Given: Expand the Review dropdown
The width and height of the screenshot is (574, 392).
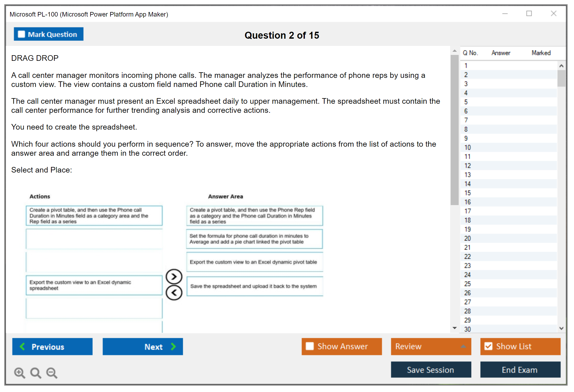Looking at the screenshot, I should [463, 346].
